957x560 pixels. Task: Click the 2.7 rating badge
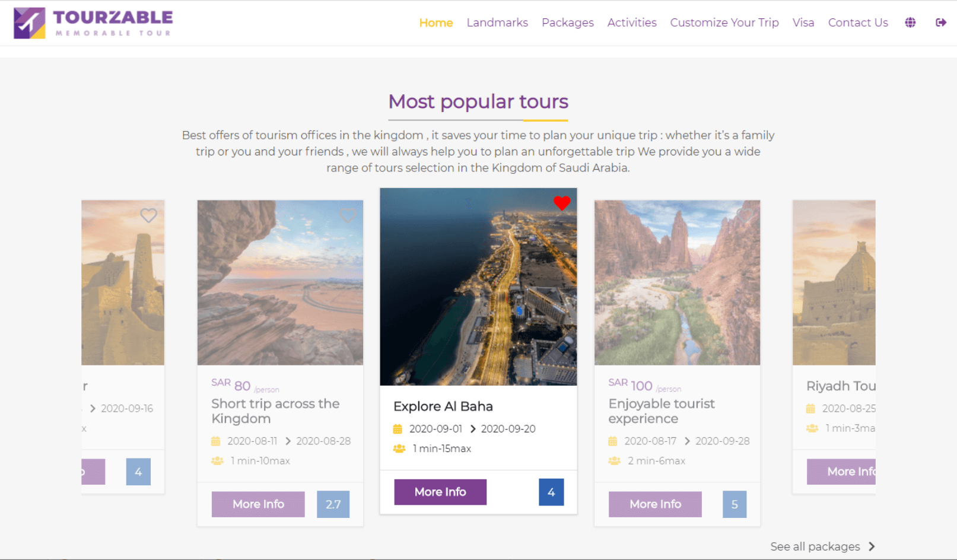coord(333,504)
